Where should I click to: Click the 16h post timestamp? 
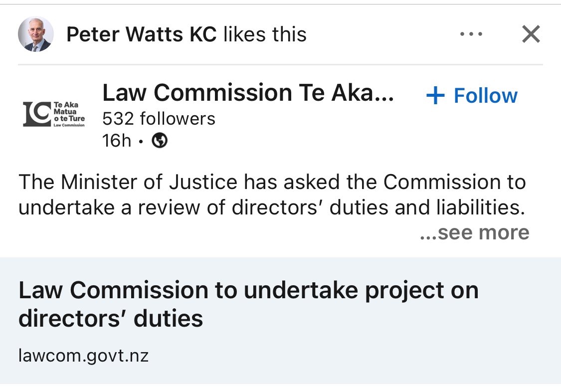pos(116,141)
